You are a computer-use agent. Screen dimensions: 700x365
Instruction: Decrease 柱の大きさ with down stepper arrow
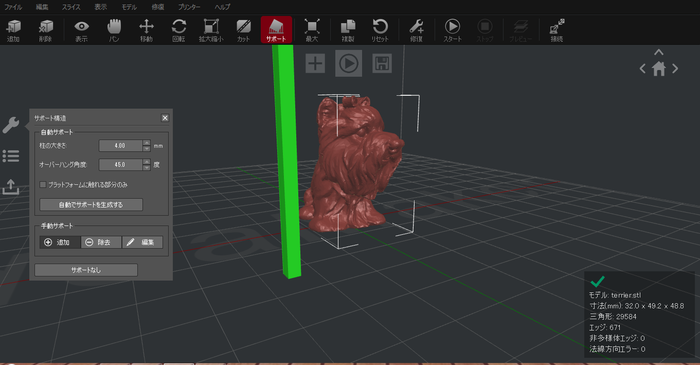146,149
